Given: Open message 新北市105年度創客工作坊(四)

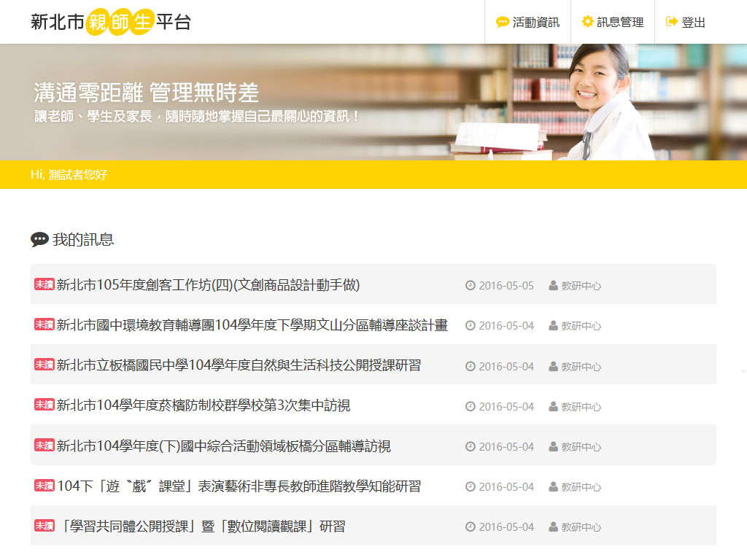Looking at the screenshot, I should pyautogui.click(x=208, y=285).
